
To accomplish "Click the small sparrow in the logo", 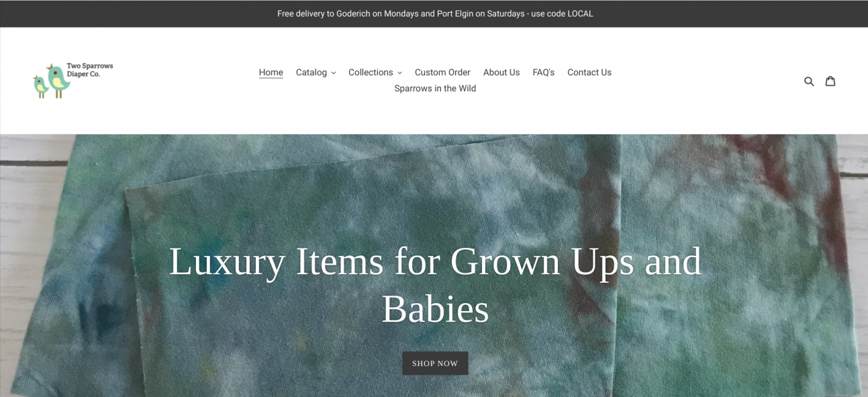I will (x=40, y=87).
